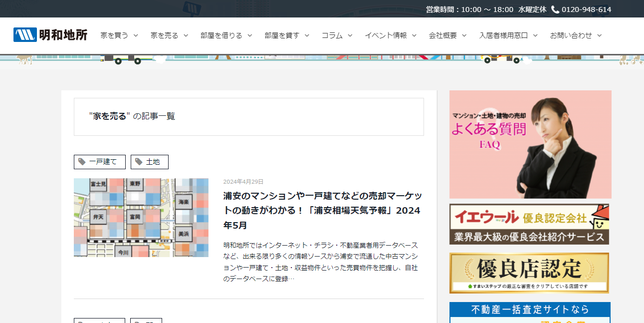Click the tag icon on 土地
The height and width of the screenshot is (323, 644).
[x=139, y=162]
